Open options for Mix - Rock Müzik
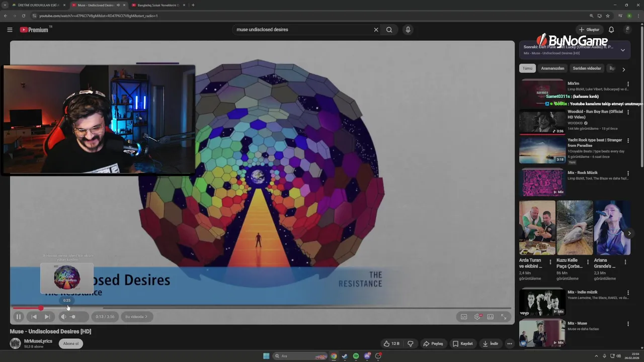This screenshot has height=362, width=644. (628, 173)
